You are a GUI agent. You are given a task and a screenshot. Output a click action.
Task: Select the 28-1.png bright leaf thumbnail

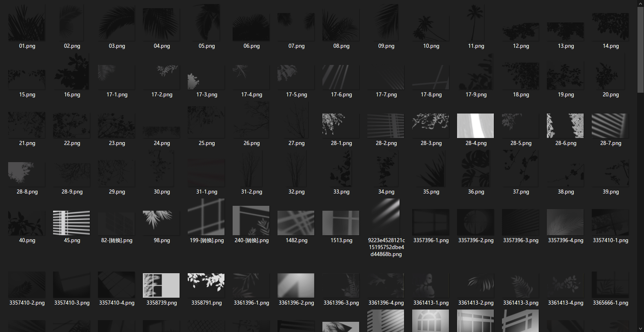(x=341, y=126)
